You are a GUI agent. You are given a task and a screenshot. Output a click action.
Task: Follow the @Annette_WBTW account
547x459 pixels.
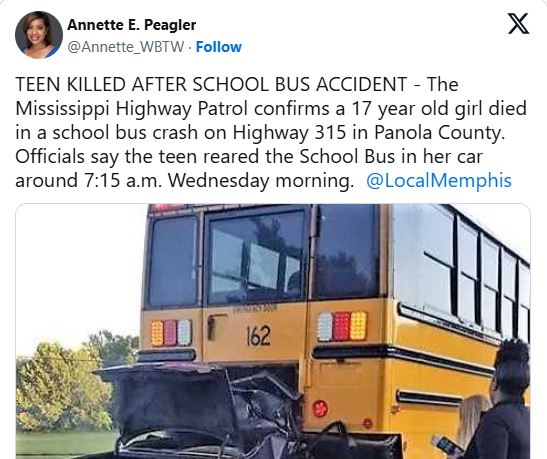click(218, 47)
